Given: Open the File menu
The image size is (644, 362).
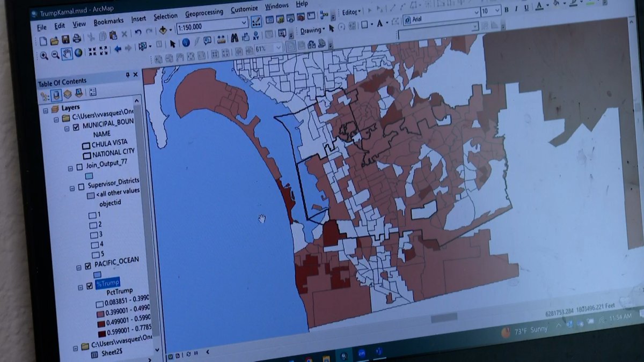Looking at the screenshot, I should tap(42, 27).
